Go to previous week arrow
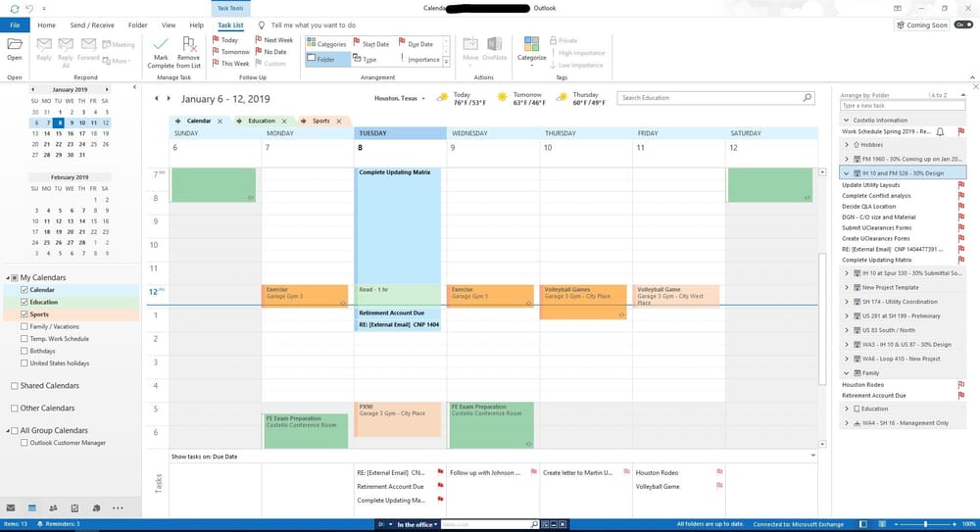Viewport: 980px width, 532px height. 156,99
